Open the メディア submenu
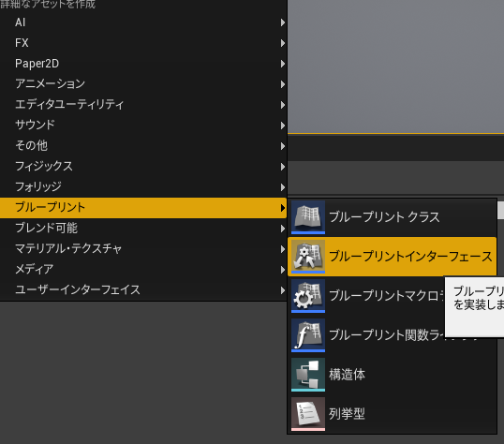This screenshot has width=504, height=444. tap(143, 270)
